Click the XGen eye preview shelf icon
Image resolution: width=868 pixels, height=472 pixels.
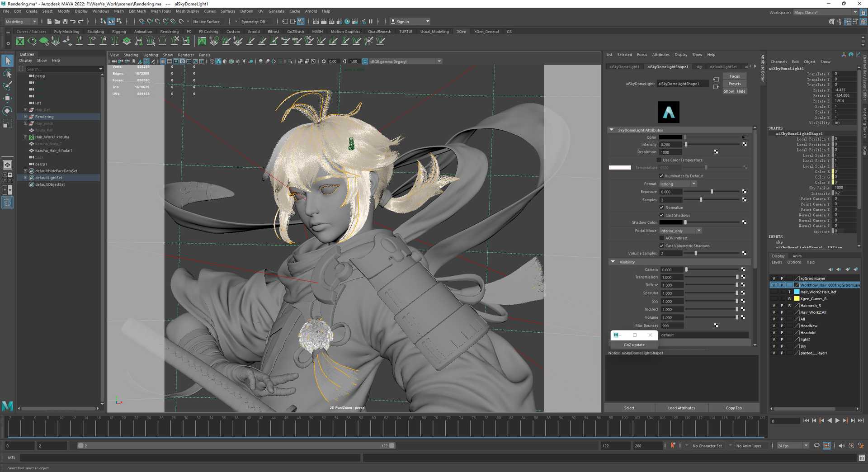(x=32, y=41)
